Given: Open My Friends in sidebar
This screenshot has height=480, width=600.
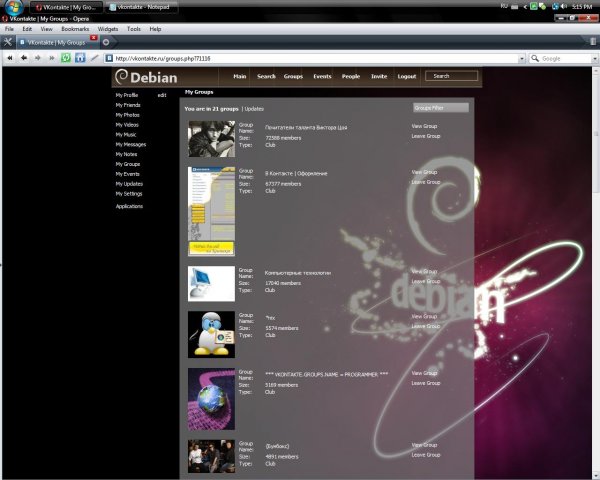Looking at the screenshot, I should click(x=128, y=105).
